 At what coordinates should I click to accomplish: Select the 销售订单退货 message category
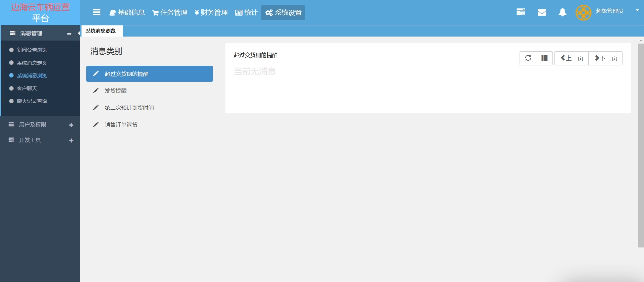(150, 124)
